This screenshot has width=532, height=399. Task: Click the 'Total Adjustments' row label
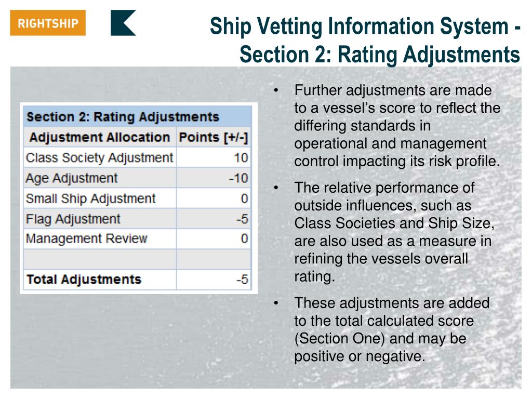[x=84, y=279]
